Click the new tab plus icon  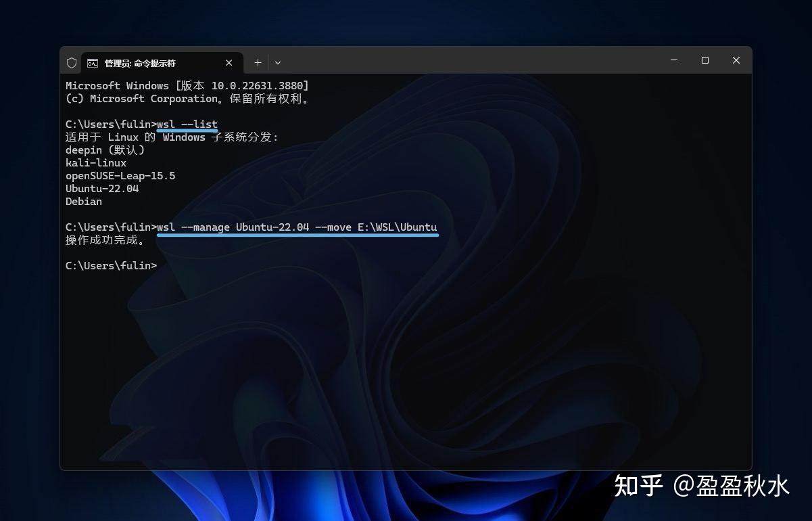click(258, 62)
